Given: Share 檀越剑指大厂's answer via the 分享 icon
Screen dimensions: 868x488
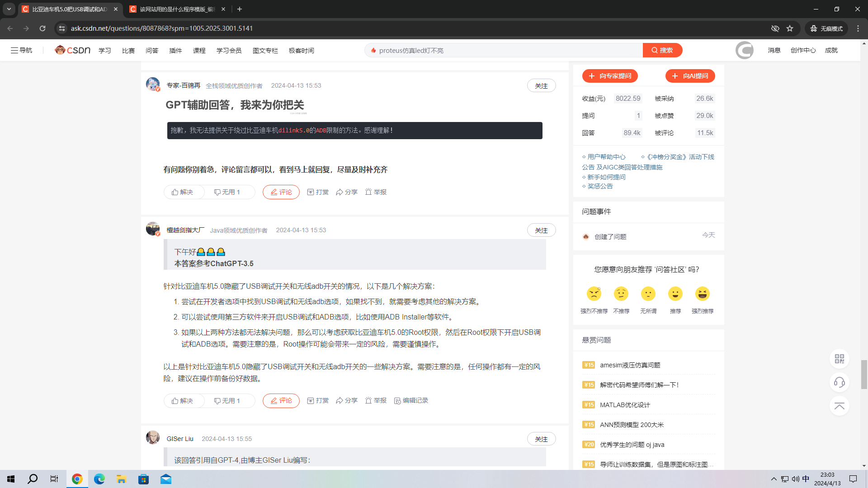Looking at the screenshot, I should (x=347, y=400).
